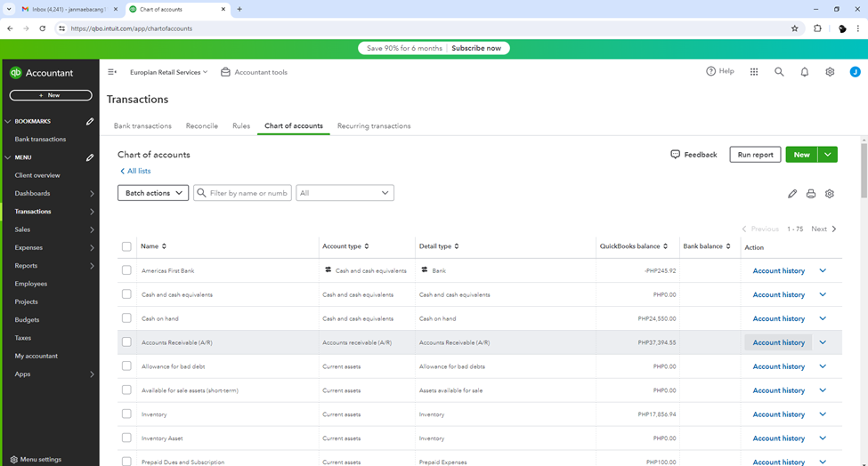Viewport: 868px width, 466px height.
Task: Sort by QuickBooks balance column arrows
Action: pos(665,246)
